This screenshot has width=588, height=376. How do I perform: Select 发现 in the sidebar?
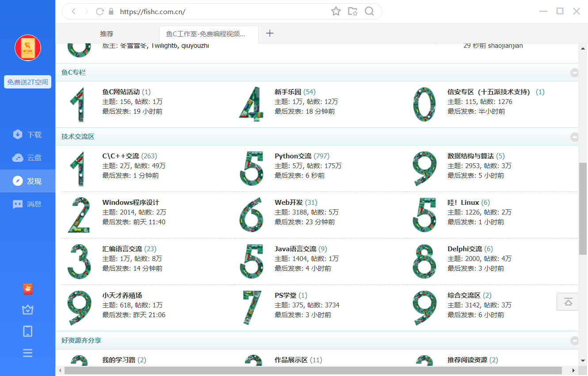[x=27, y=181]
